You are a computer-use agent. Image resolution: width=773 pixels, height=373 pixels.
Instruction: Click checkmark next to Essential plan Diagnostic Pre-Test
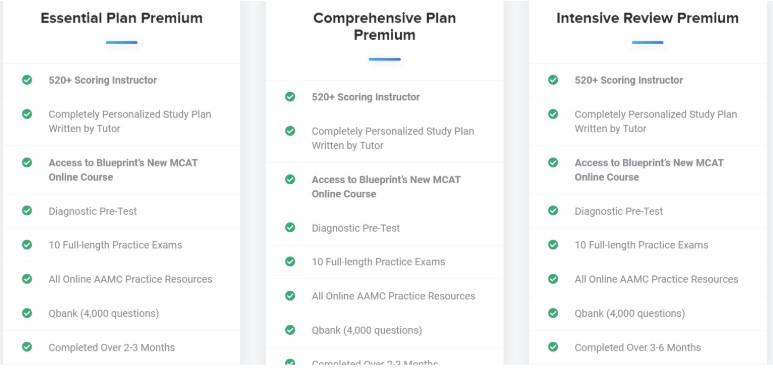pos(27,210)
